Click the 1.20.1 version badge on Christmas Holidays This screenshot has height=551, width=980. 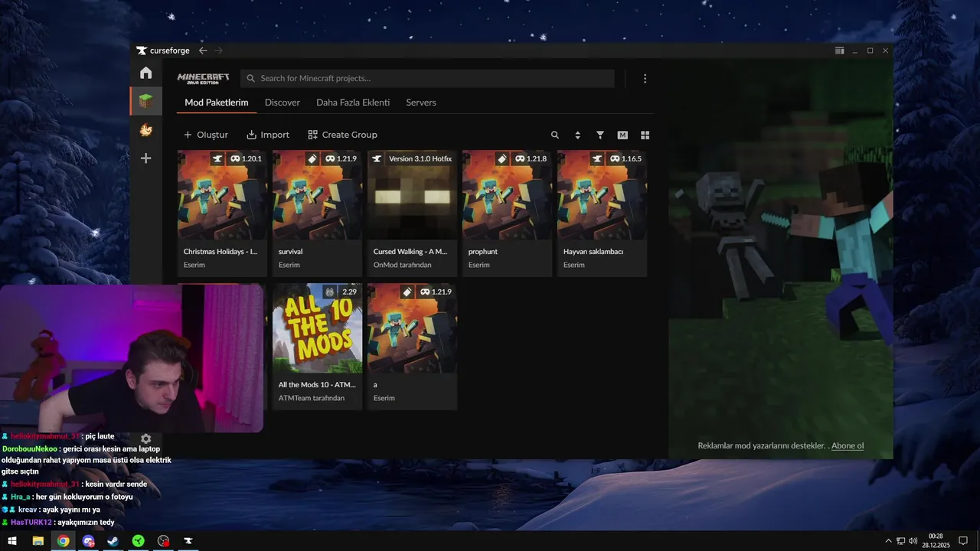pyautogui.click(x=245, y=158)
